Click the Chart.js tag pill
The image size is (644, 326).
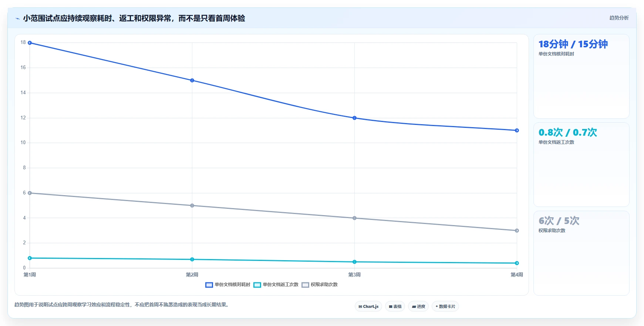(368, 306)
